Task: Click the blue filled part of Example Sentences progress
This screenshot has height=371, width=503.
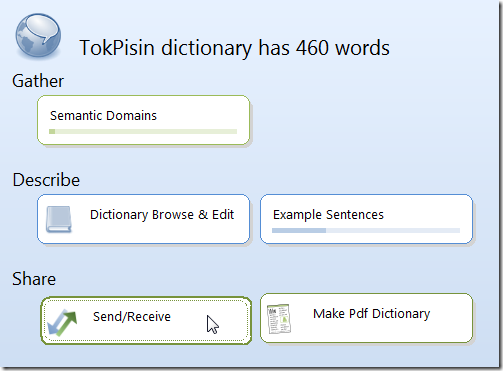Action: (299, 230)
